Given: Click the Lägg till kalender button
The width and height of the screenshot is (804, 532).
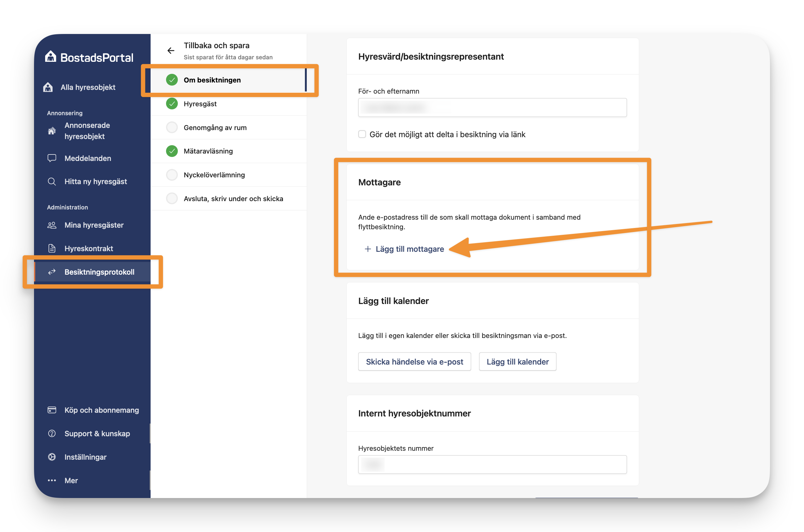Looking at the screenshot, I should 517,362.
